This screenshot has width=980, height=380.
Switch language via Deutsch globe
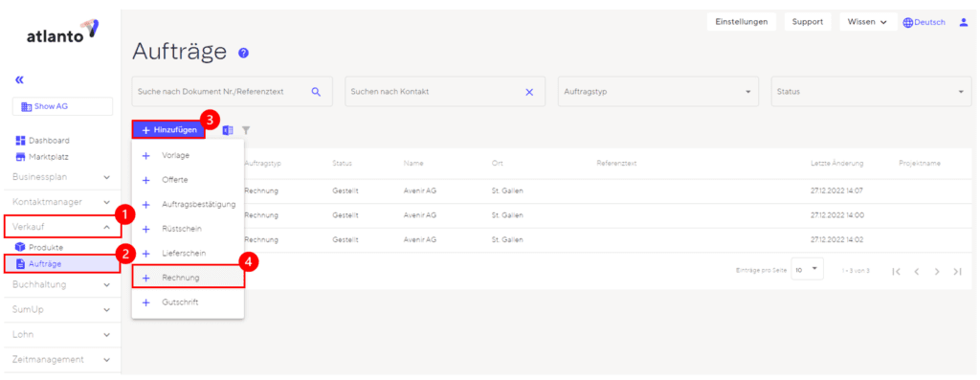[x=924, y=22]
